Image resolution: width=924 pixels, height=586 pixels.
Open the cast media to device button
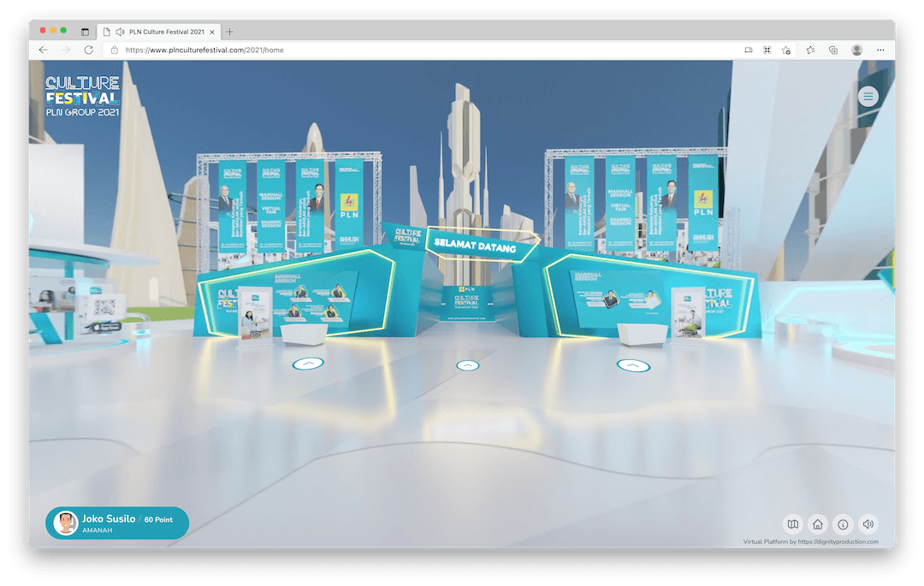(x=749, y=50)
